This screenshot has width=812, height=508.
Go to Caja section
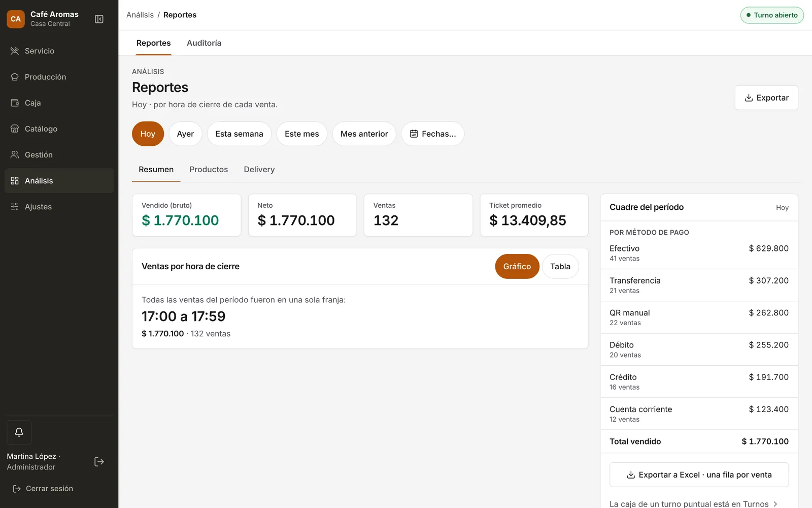[x=59, y=103]
